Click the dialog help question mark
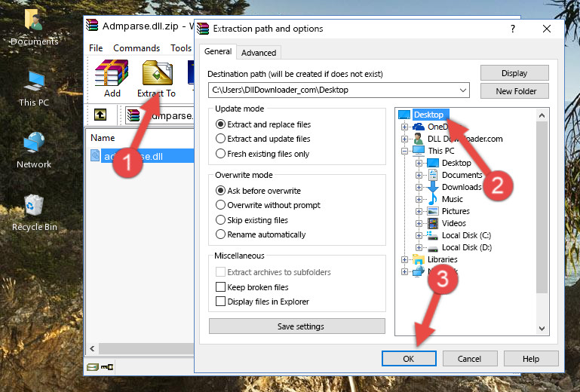 [x=513, y=29]
